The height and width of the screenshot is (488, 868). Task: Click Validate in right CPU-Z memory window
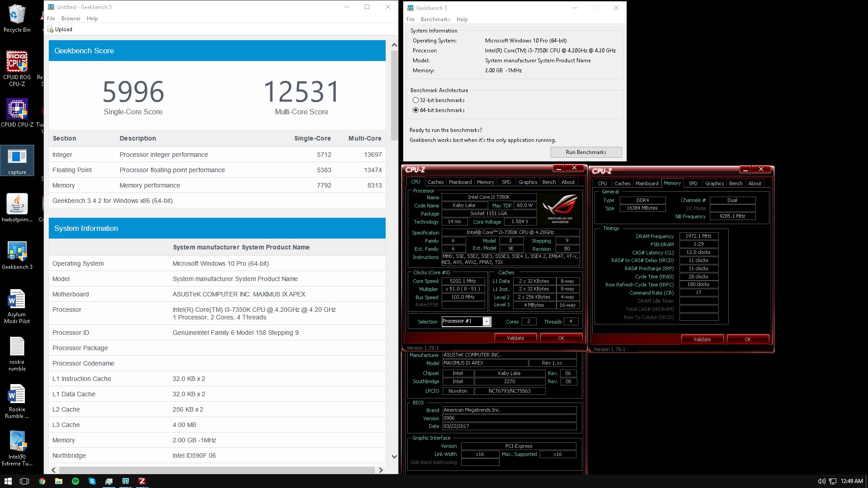(702, 339)
